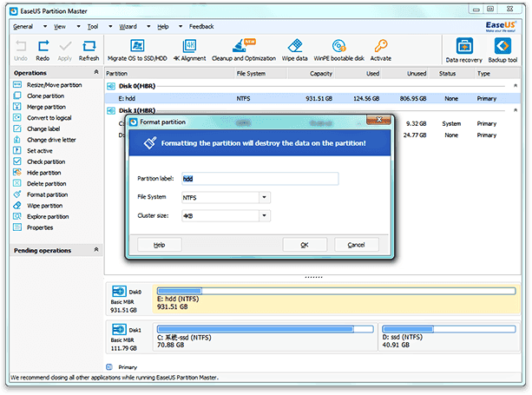Click Wipe partition operation

[37, 205]
